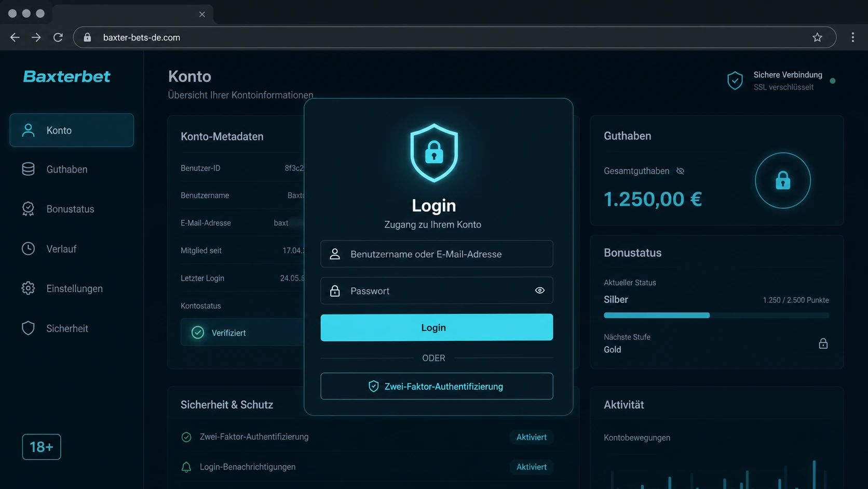Screen dimensions: 868x489
Task: Click the browser back arrow
Action: pos(15,37)
